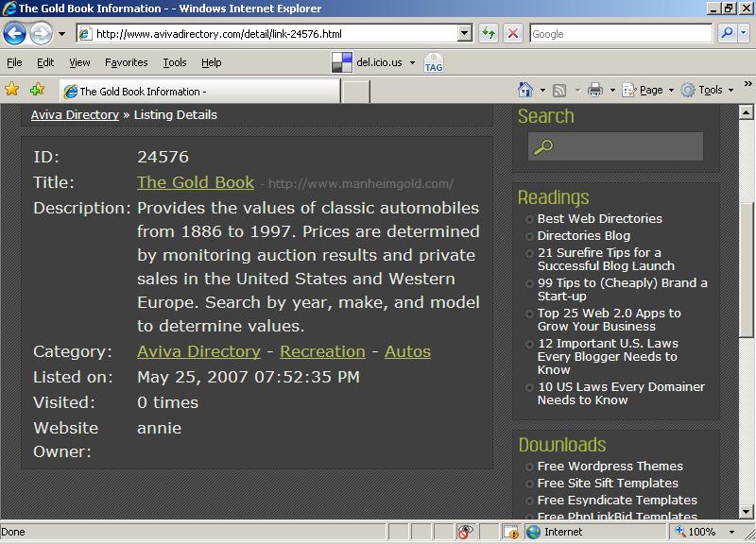Open search provider options dropdown

(x=744, y=33)
